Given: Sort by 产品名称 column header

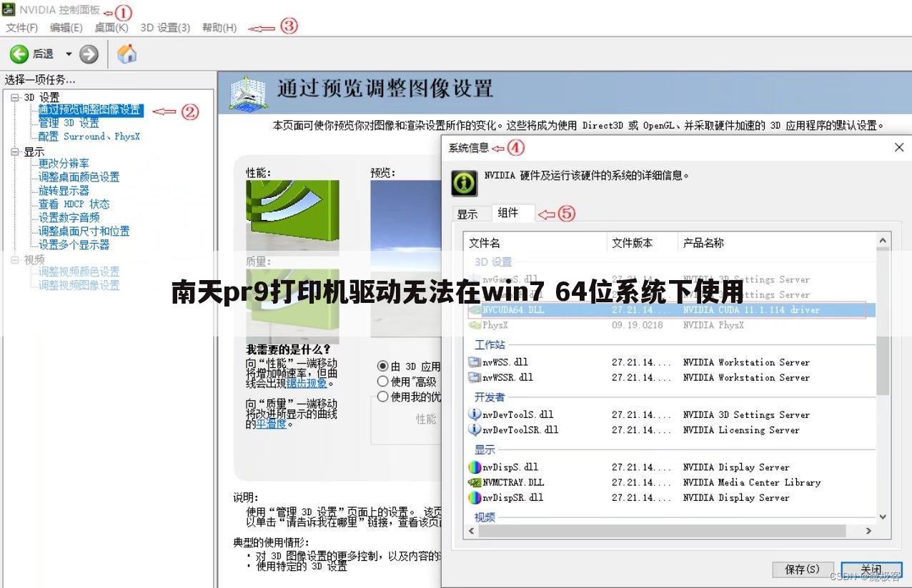Looking at the screenshot, I should pyautogui.click(x=777, y=243).
